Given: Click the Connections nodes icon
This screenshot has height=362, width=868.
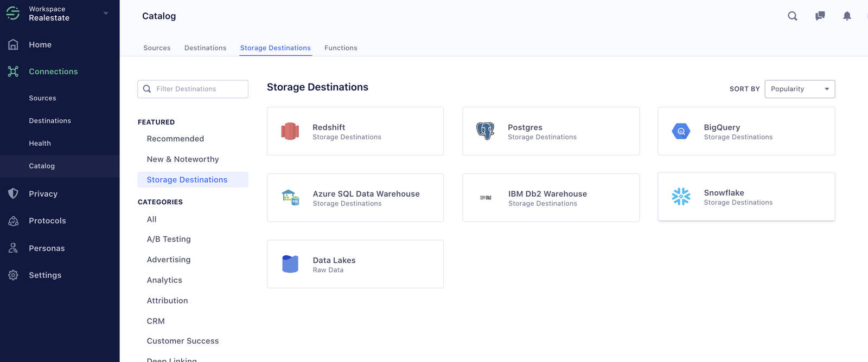Looking at the screenshot, I should [14, 71].
